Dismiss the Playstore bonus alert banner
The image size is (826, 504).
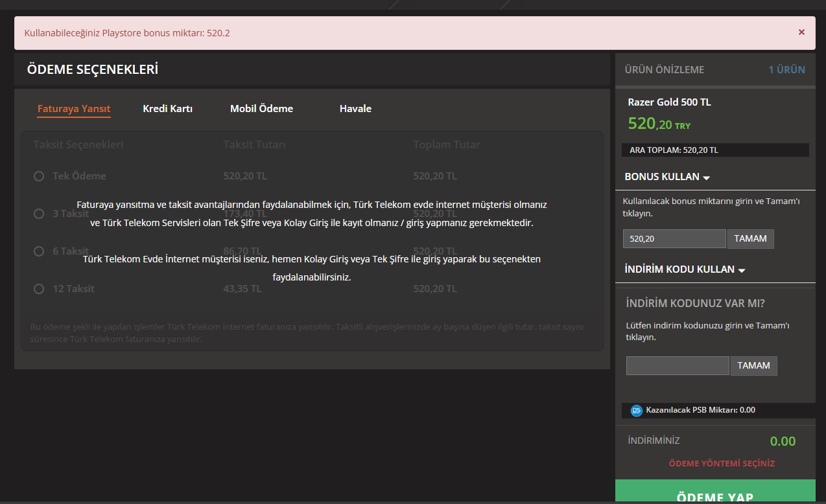click(x=801, y=32)
